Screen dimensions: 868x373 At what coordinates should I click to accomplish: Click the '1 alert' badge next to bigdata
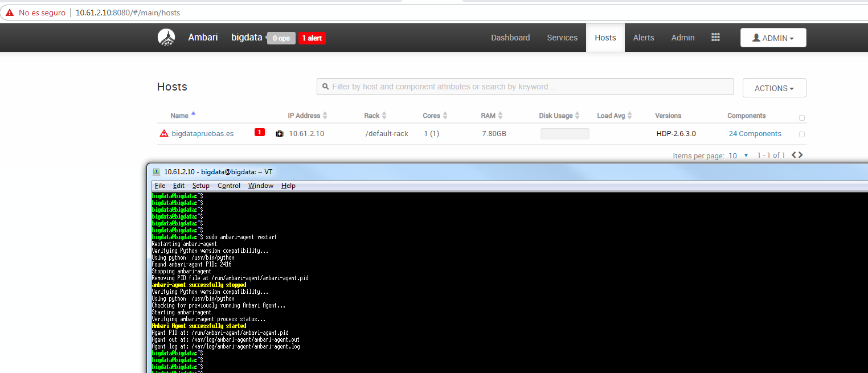(x=312, y=38)
